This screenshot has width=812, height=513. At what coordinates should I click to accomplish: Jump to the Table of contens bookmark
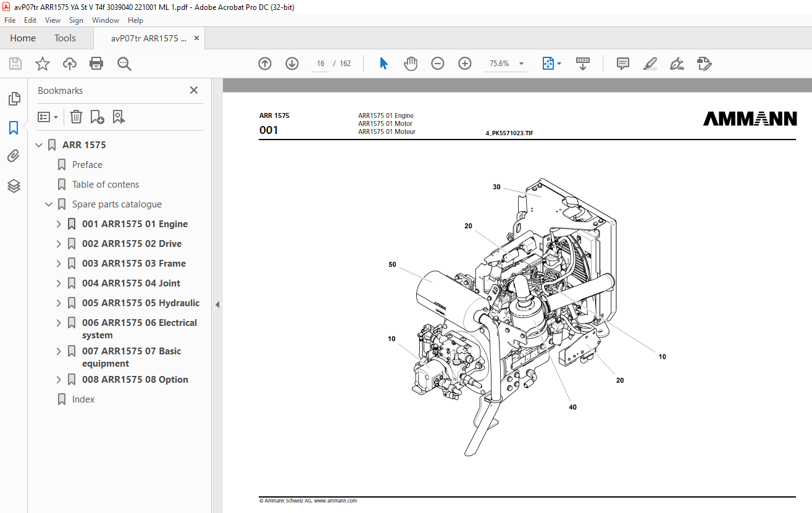coord(106,185)
